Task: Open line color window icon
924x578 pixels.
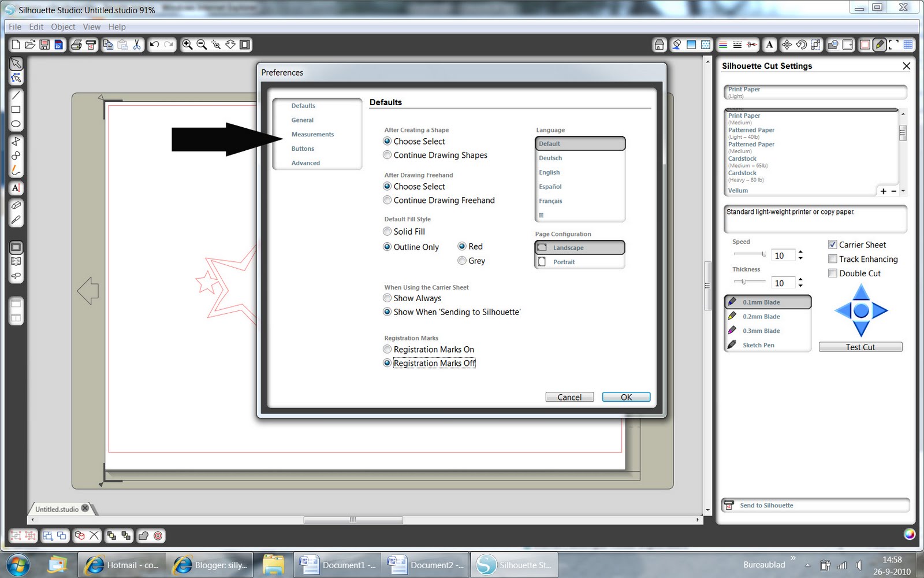Action: [x=723, y=45]
